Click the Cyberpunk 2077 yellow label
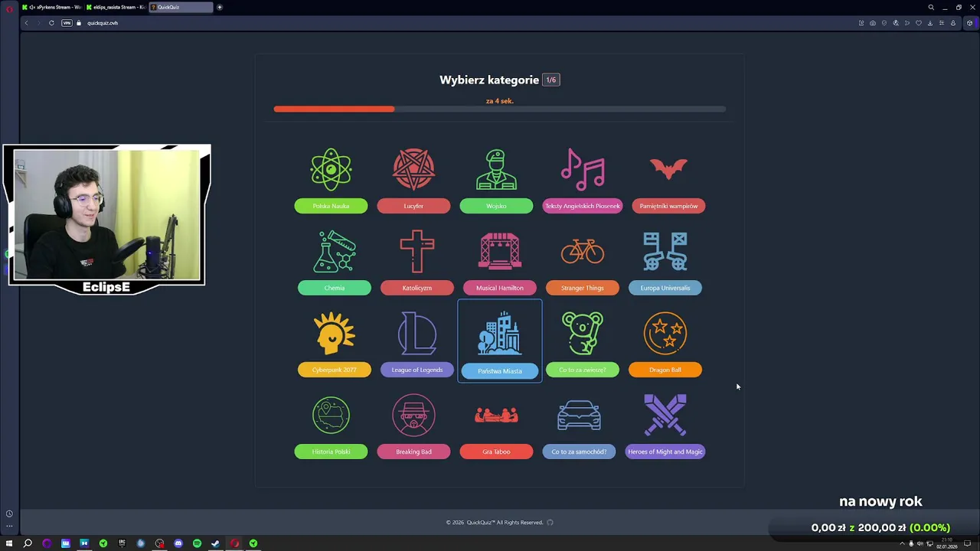 (335, 370)
